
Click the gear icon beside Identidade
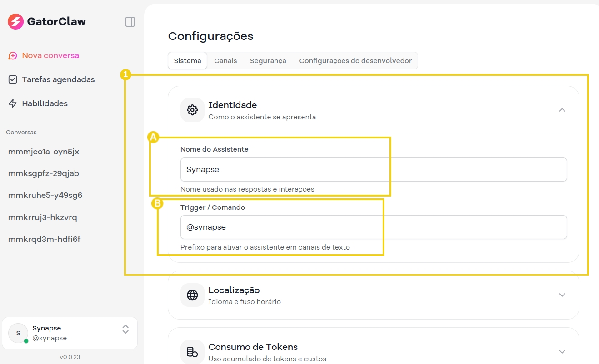click(192, 110)
